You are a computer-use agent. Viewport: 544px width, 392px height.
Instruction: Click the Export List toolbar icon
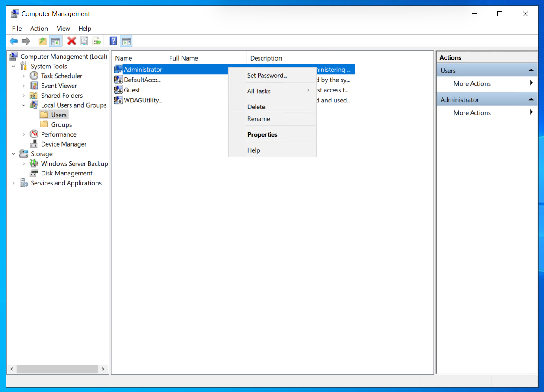click(96, 41)
